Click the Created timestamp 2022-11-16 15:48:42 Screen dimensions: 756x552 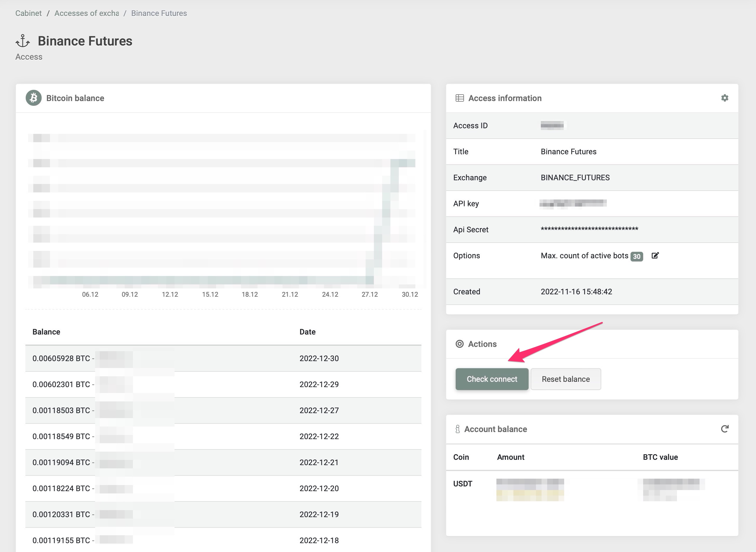point(576,292)
